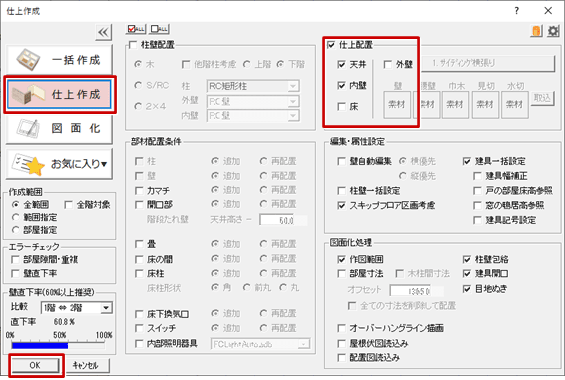Uncheck the 目地ぬき checkbox
565x380 pixels.
[x=467, y=289]
